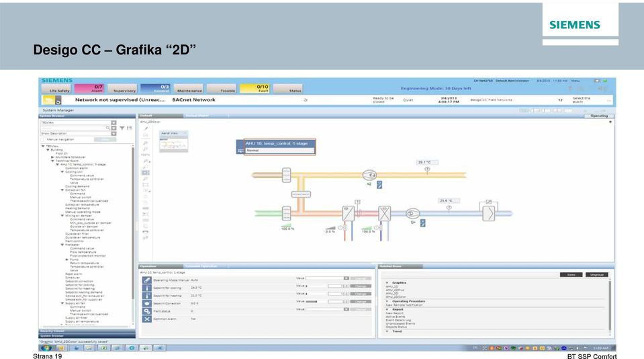Select the preheater coil symbol on the red duct
The image size is (644, 359).
tap(349, 213)
